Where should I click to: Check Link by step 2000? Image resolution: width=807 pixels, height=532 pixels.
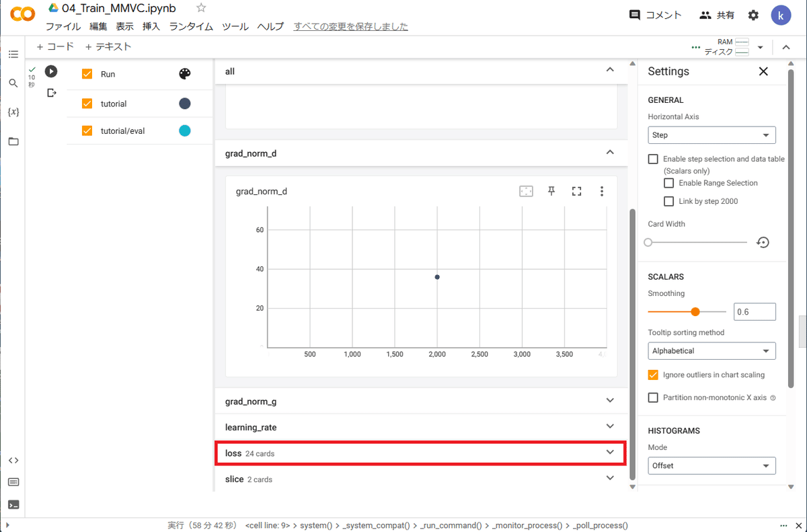coord(668,201)
